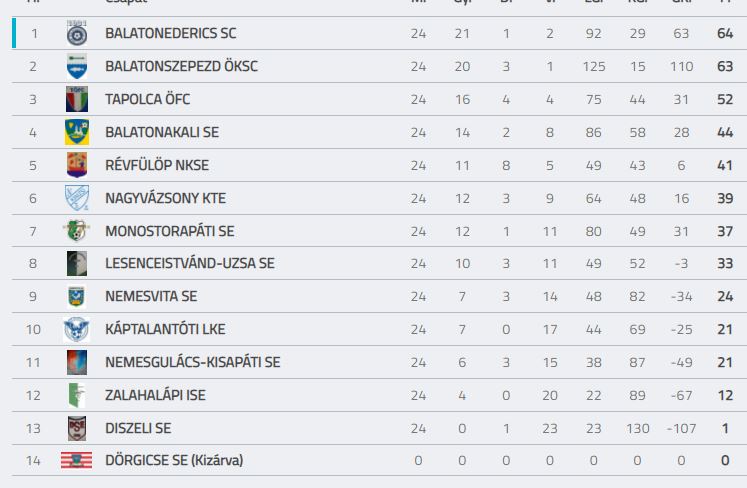Open the TAPOLCA ÖFC team link
The image size is (747, 488).
coord(148,99)
